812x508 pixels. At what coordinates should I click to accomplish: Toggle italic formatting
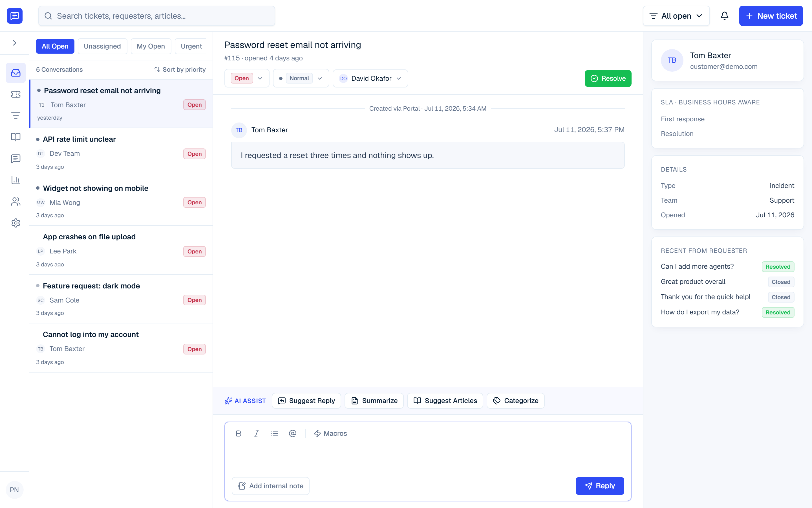tap(256, 433)
